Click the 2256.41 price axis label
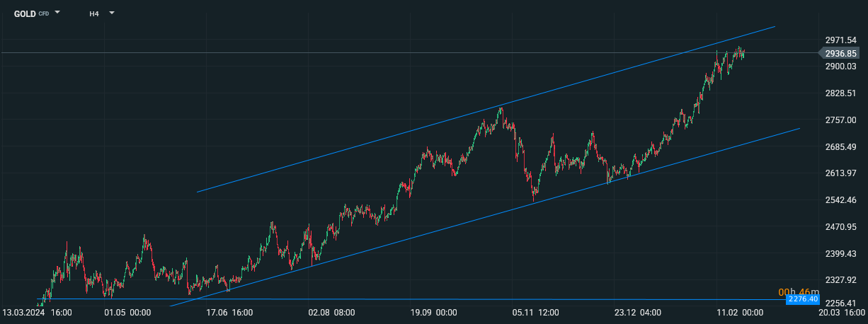 [840, 303]
